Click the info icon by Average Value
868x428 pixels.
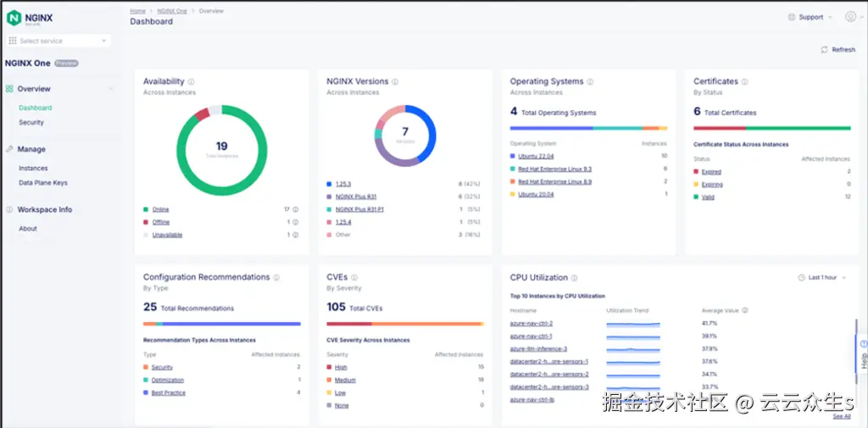(745, 311)
